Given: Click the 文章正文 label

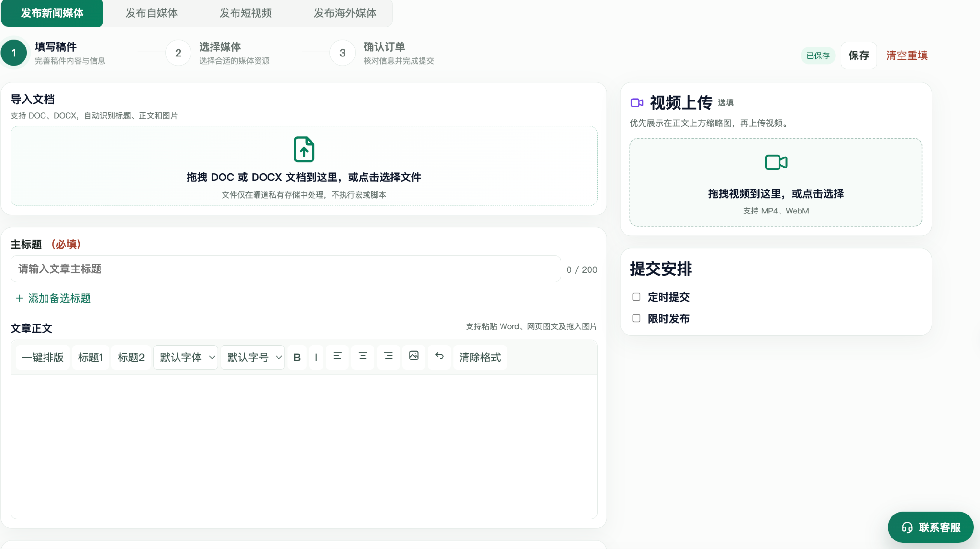Looking at the screenshot, I should 31,328.
